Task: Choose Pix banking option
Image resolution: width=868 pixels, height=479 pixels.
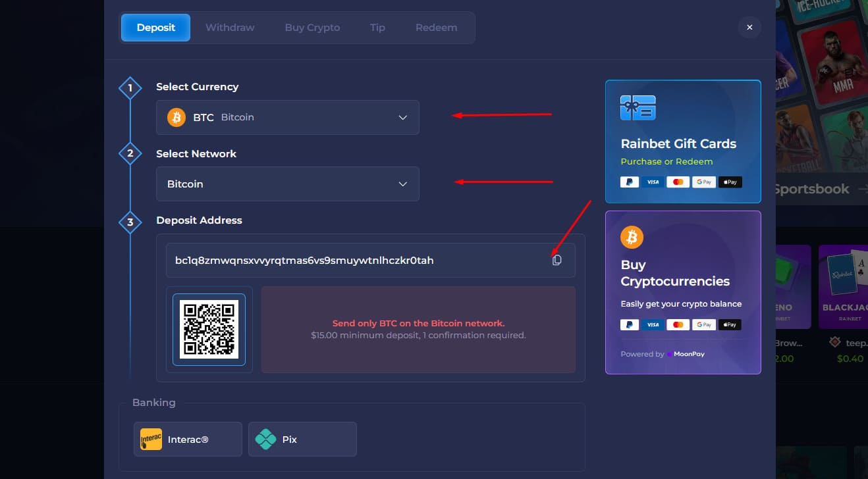Action: pyautogui.click(x=302, y=439)
